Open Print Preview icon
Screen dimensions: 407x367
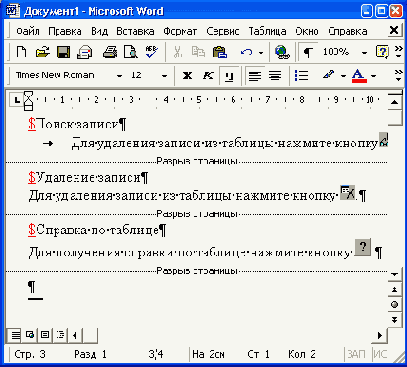tap(130, 52)
